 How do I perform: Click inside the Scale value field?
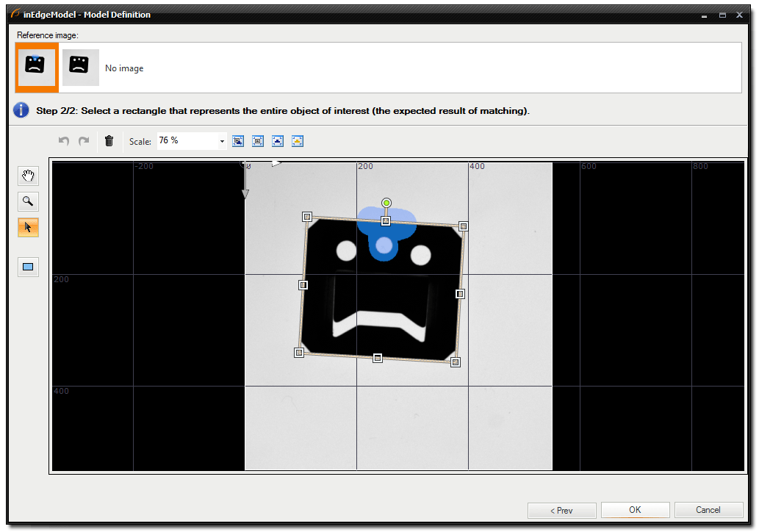point(184,140)
